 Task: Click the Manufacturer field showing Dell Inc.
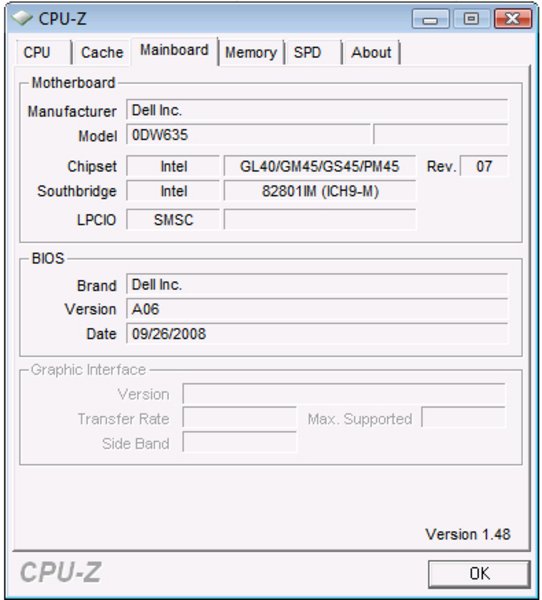(317, 110)
